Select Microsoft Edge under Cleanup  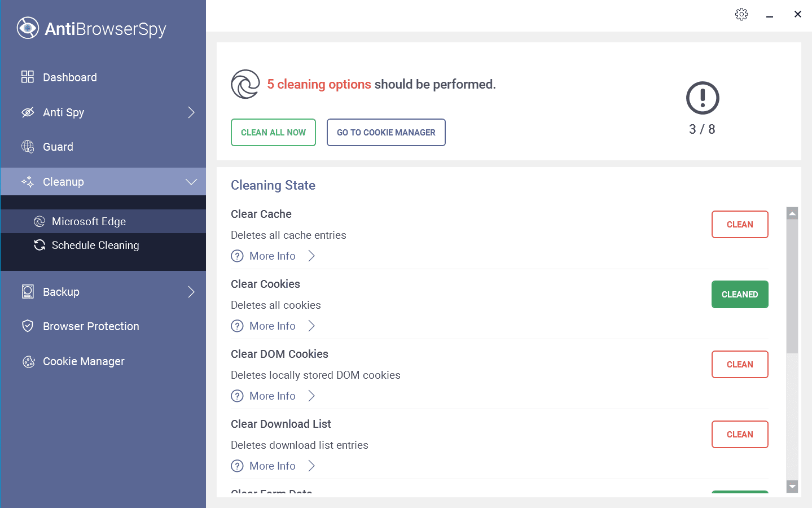click(x=89, y=221)
